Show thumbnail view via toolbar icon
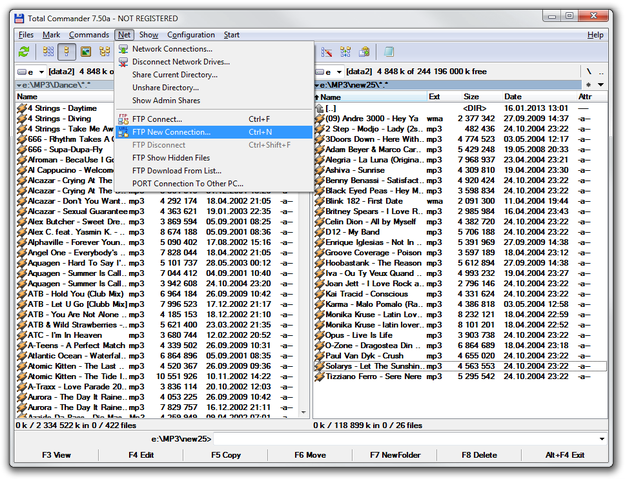 tap(86, 52)
